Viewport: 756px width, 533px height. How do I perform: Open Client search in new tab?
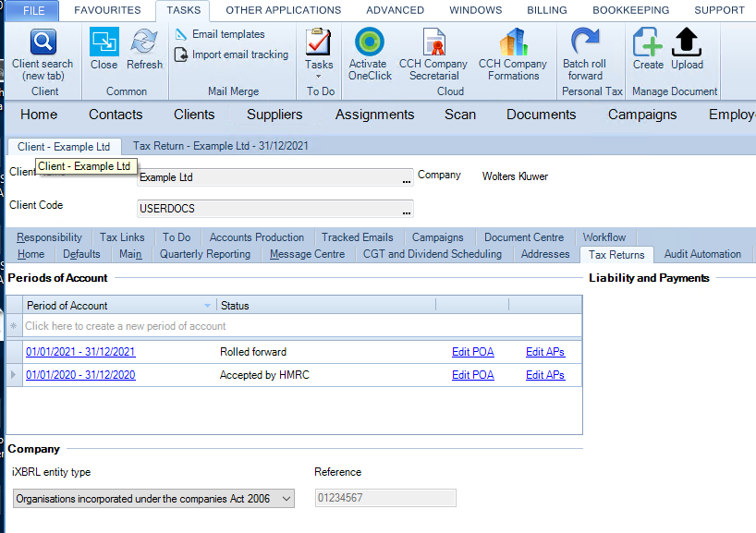(x=43, y=55)
